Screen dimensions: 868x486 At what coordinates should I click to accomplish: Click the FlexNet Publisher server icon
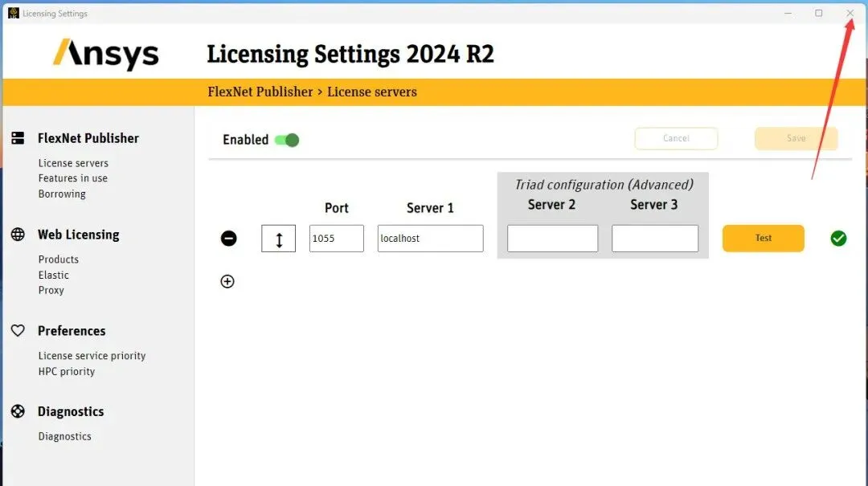click(x=18, y=138)
